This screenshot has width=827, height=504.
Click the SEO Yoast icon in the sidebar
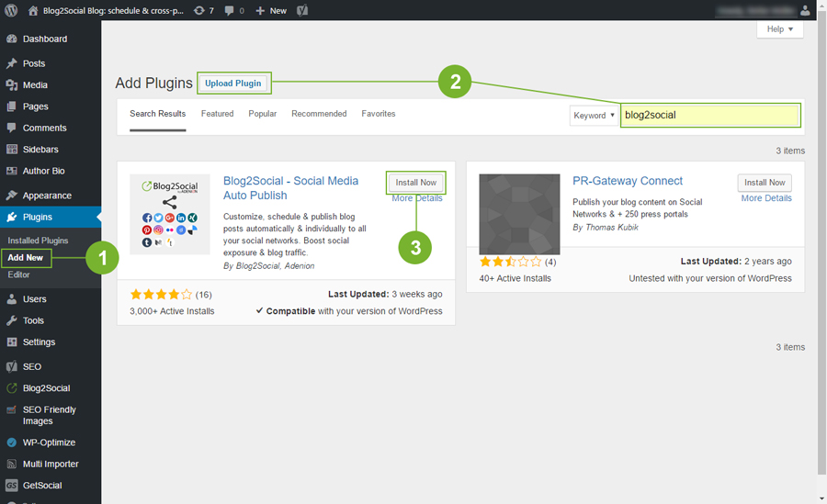[x=12, y=366]
